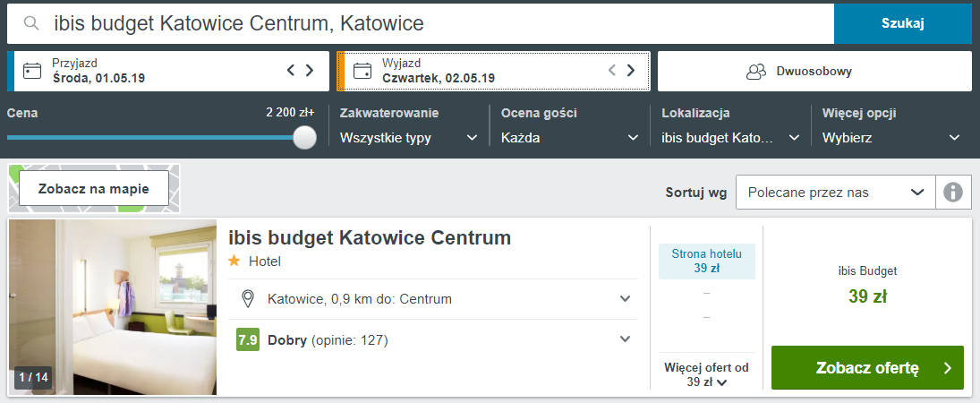The image size is (980, 403).
Task: Click the sorting info icon
Action: pos(952,193)
